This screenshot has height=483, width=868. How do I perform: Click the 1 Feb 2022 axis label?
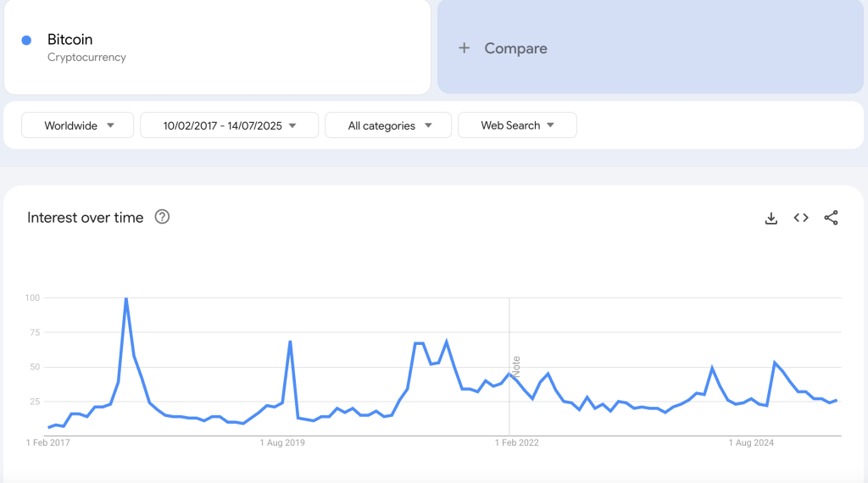tap(516, 442)
